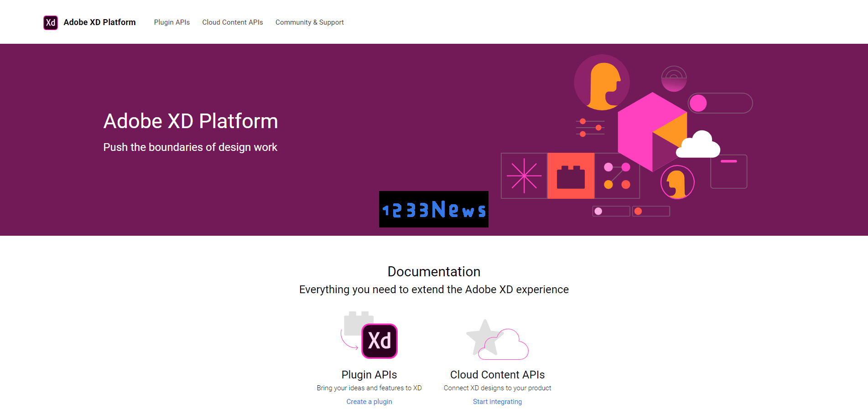This screenshot has height=419, width=868.
Task: Click the Documentation heading
Action: tap(434, 272)
